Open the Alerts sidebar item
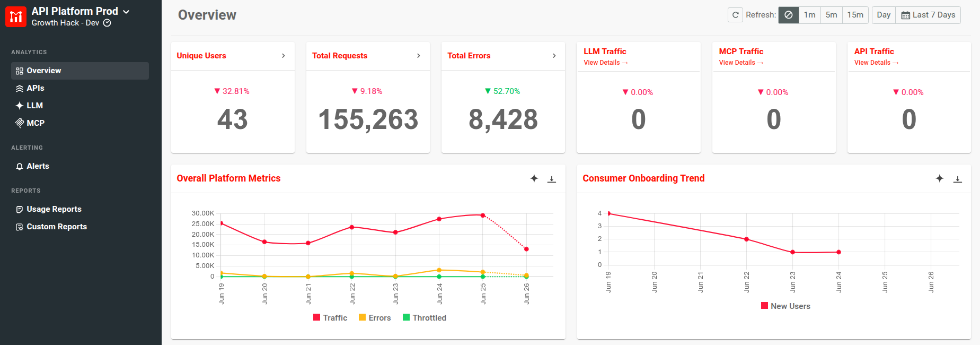Screen dimensions: 980x345 (x=80, y=166)
